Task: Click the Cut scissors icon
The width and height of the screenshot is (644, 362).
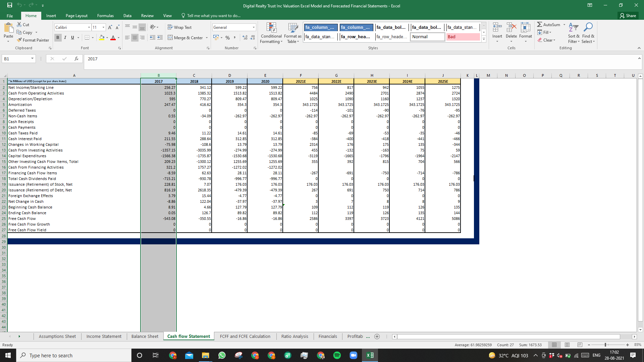Action: [19, 24]
